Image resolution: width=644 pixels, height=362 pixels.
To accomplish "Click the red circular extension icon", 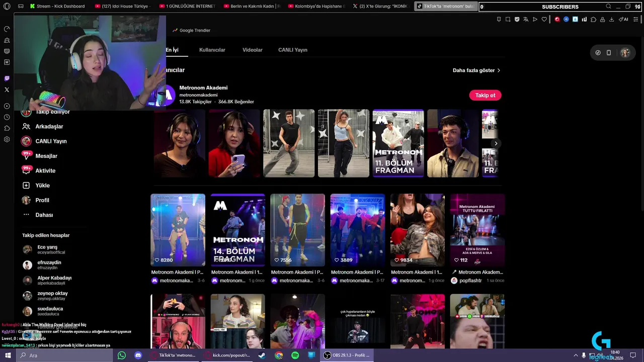I will click(x=557, y=19).
